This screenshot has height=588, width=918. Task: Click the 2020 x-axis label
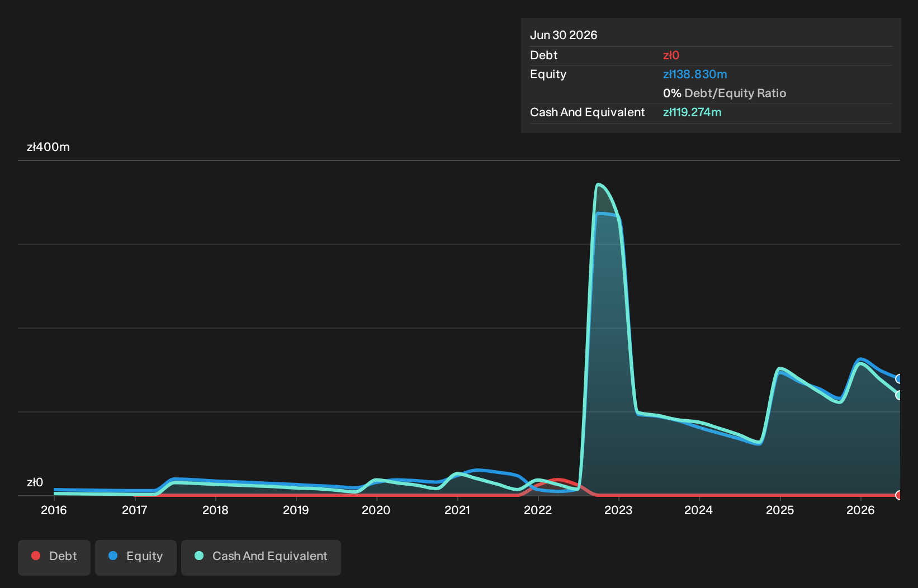click(376, 510)
